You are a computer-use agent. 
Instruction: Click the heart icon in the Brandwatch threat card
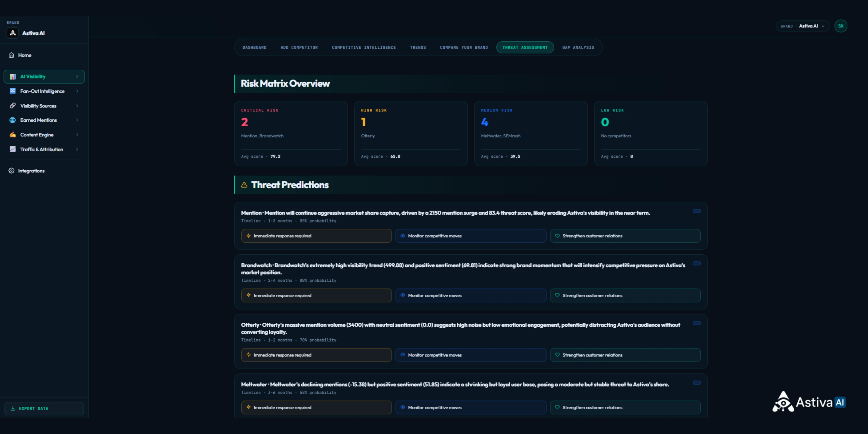tap(557, 295)
